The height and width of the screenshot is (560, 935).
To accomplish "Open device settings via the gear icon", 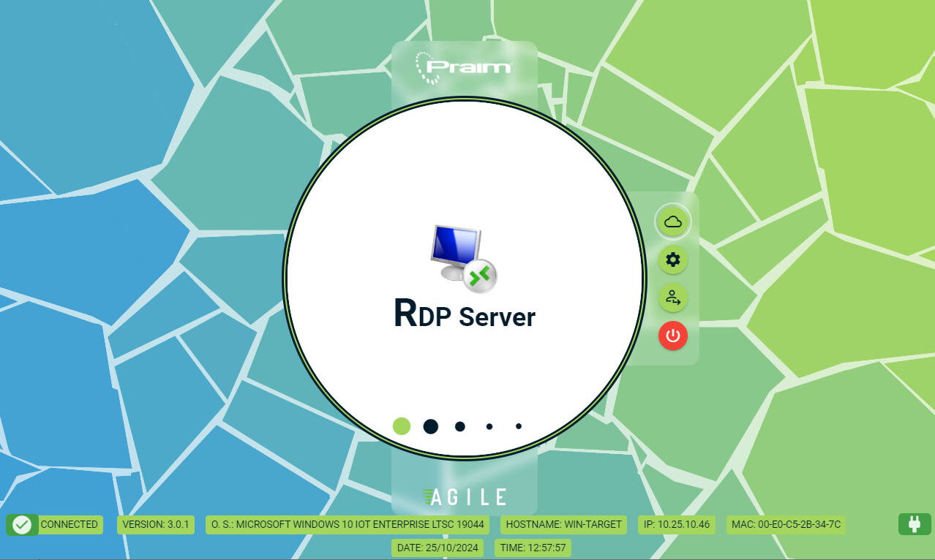I will tap(672, 260).
